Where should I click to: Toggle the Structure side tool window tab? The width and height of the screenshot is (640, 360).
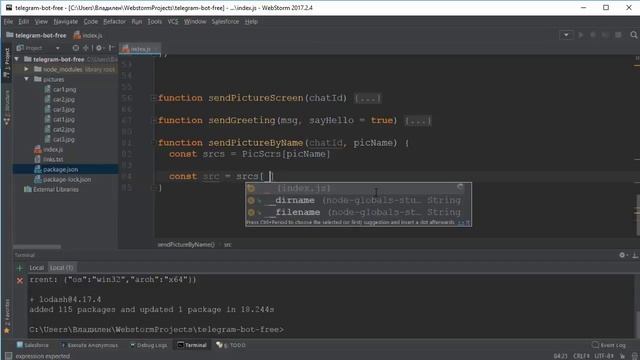click(7, 107)
